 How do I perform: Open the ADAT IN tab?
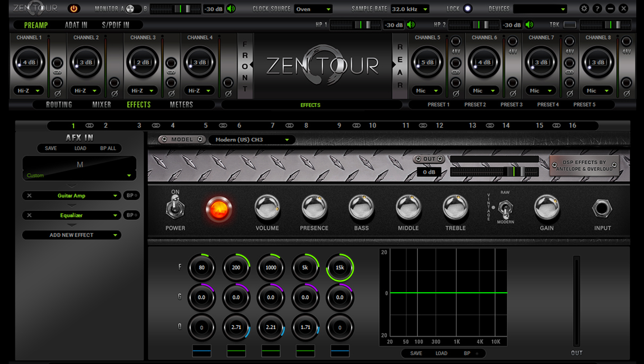(x=76, y=25)
